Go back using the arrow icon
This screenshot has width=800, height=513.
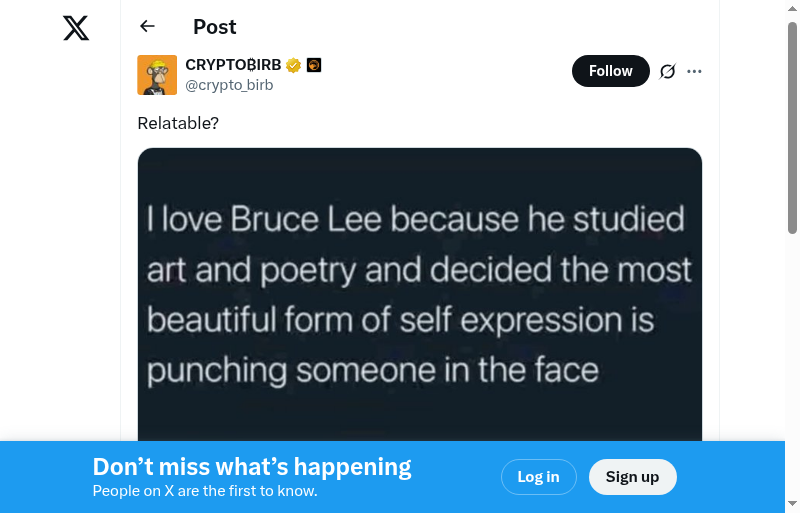[x=148, y=27]
